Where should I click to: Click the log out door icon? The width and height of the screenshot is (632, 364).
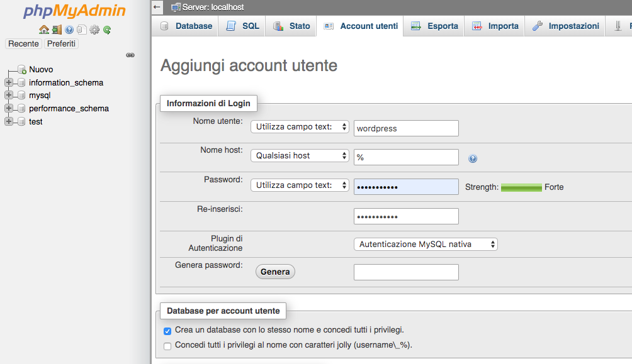coord(57,30)
